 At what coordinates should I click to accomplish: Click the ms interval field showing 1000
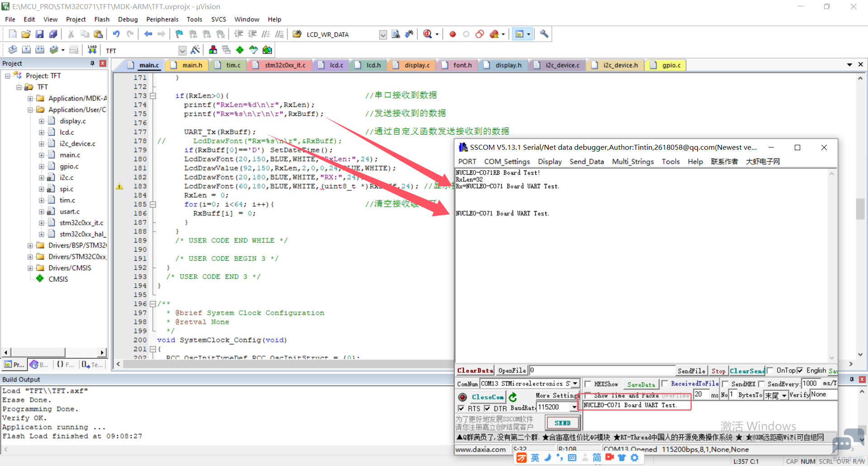(x=811, y=384)
